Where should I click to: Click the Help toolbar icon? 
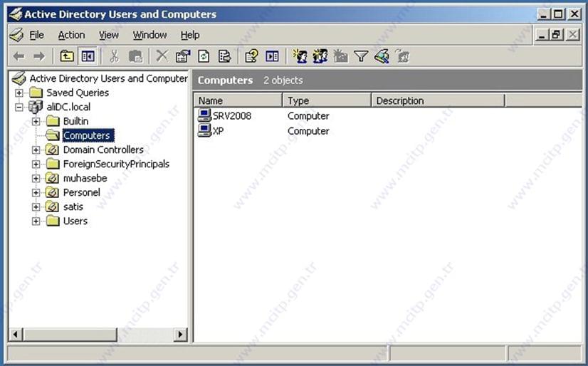click(251, 57)
